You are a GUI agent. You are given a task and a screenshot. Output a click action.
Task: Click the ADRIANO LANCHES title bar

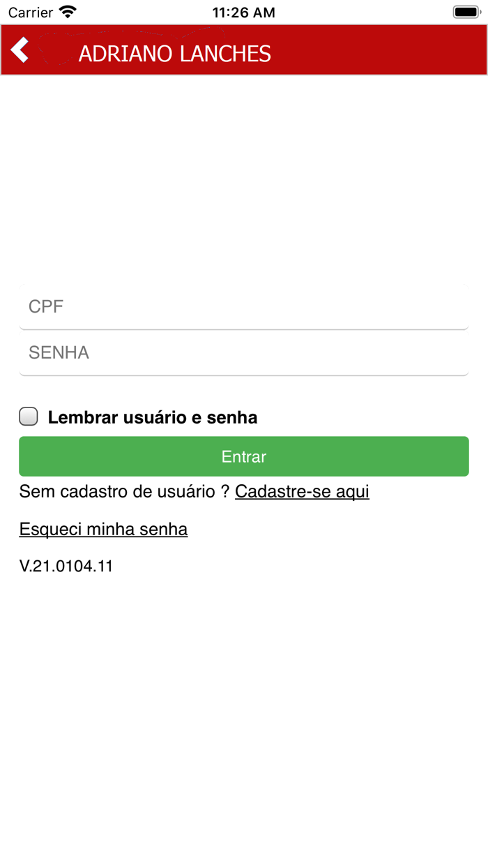[174, 52]
